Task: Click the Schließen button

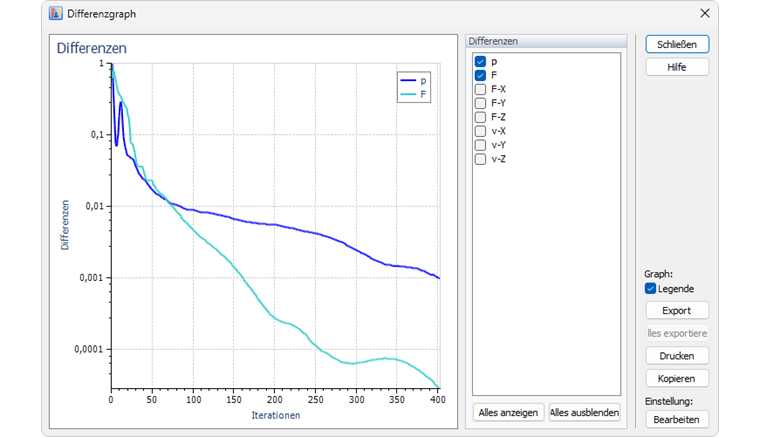Action: tap(677, 45)
